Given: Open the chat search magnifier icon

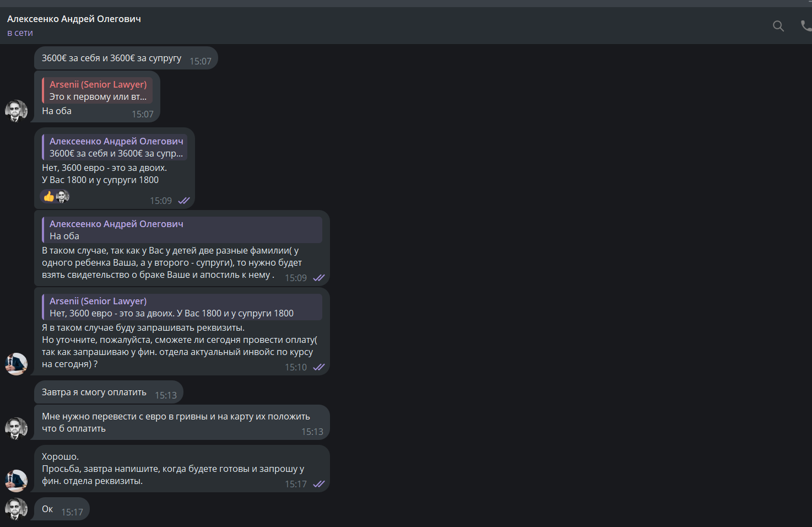Looking at the screenshot, I should (x=778, y=26).
